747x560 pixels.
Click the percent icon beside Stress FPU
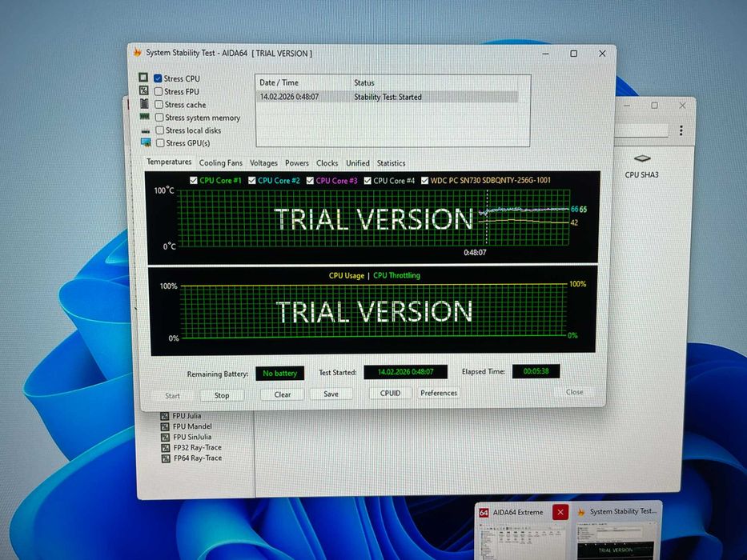click(143, 90)
